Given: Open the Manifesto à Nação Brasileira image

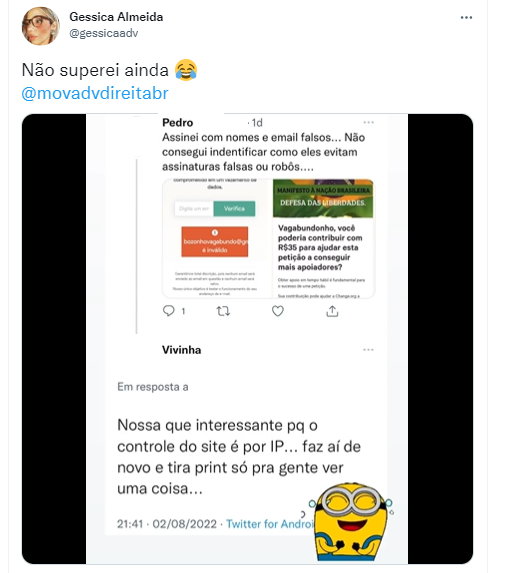Looking at the screenshot, I should [x=323, y=198].
